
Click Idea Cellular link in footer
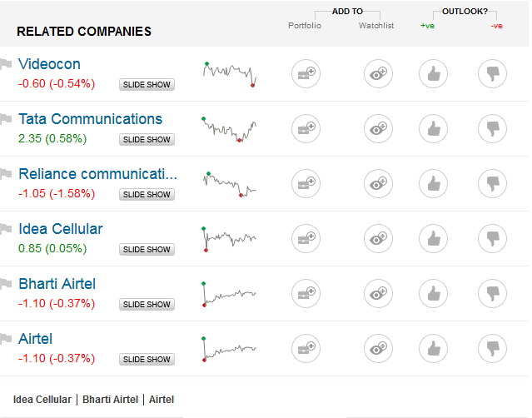pyautogui.click(x=42, y=400)
